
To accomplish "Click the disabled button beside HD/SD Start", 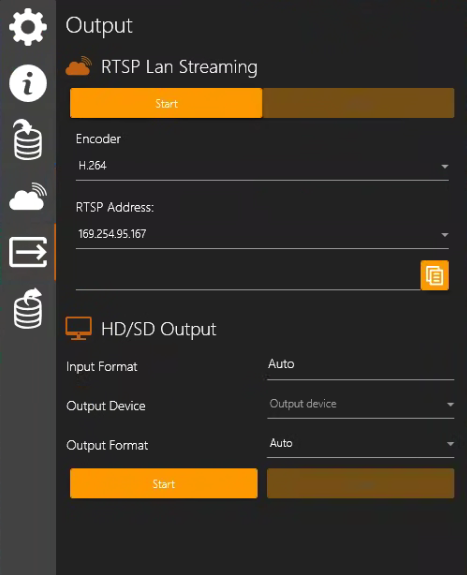I will [x=360, y=483].
